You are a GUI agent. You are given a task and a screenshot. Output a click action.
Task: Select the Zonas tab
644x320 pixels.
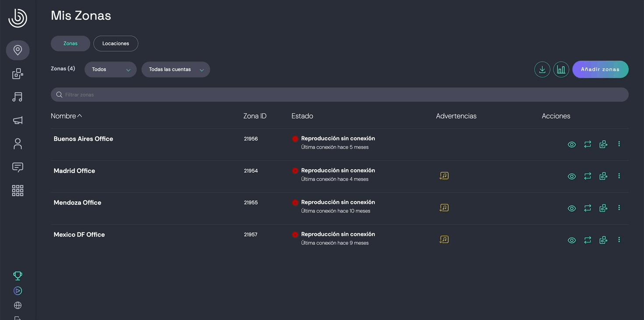71,43
